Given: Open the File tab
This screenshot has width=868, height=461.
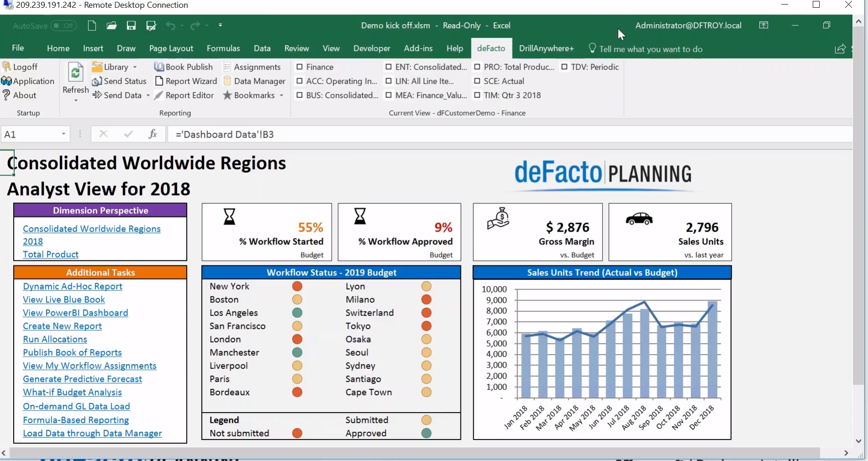Looking at the screenshot, I should [x=18, y=48].
